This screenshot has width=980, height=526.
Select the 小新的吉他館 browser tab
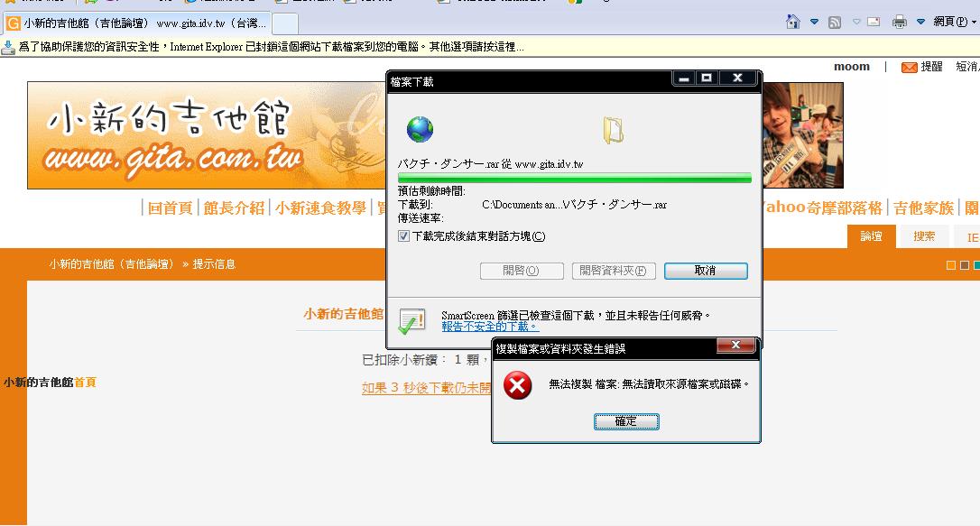point(136,23)
